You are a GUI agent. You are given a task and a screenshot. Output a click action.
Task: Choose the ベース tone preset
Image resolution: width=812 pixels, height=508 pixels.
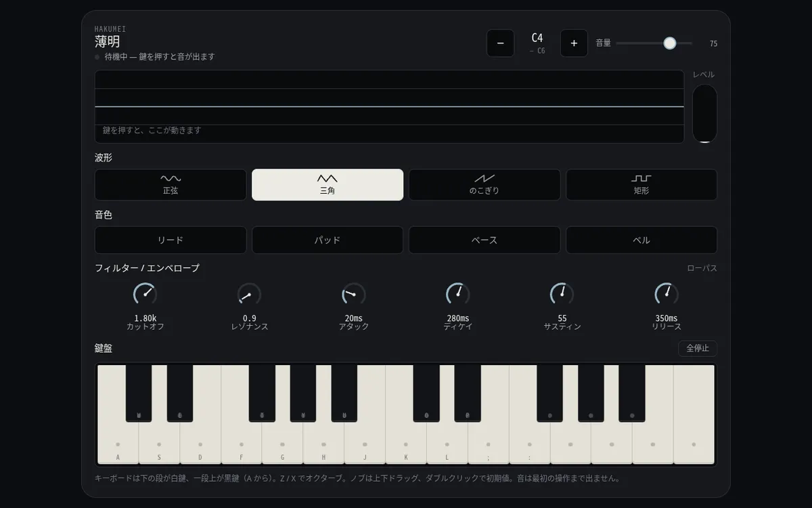484,240
